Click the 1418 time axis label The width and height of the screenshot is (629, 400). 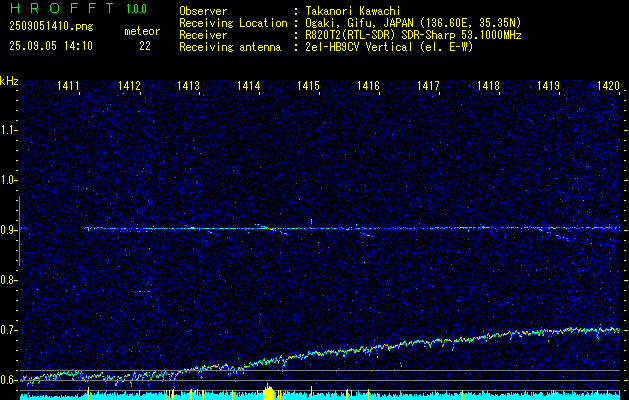point(489,85)
